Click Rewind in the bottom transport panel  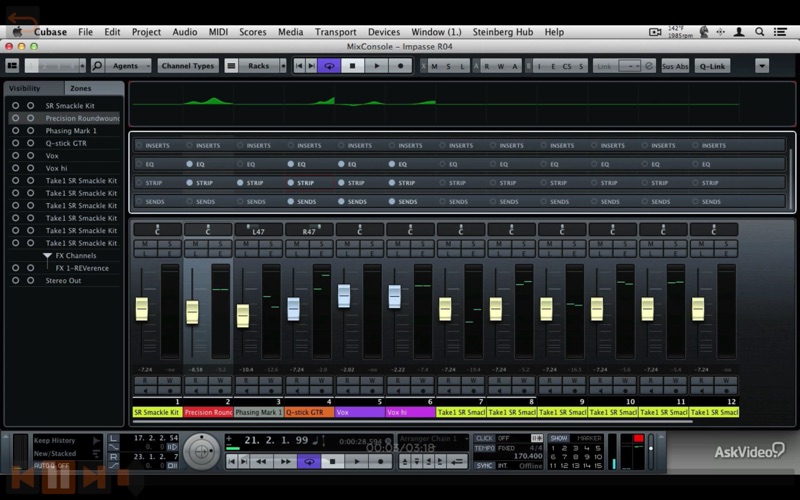pyautogui.click(x=261, y=461)
